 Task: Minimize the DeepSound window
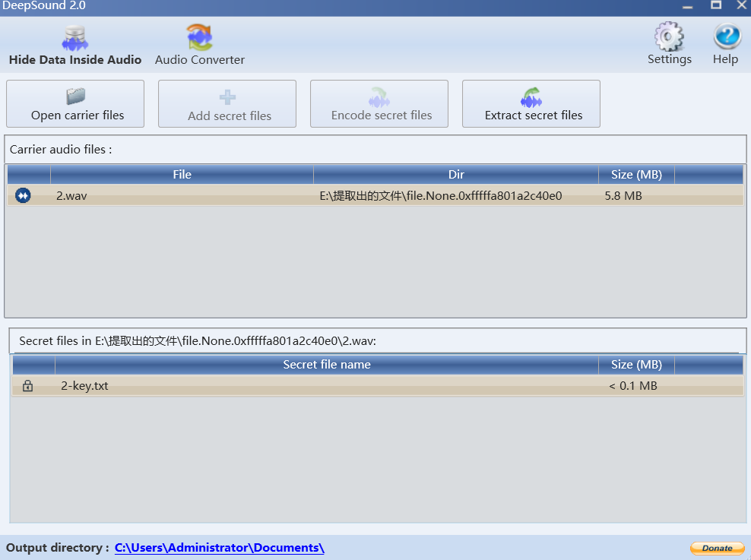click(x=688, y=6)
